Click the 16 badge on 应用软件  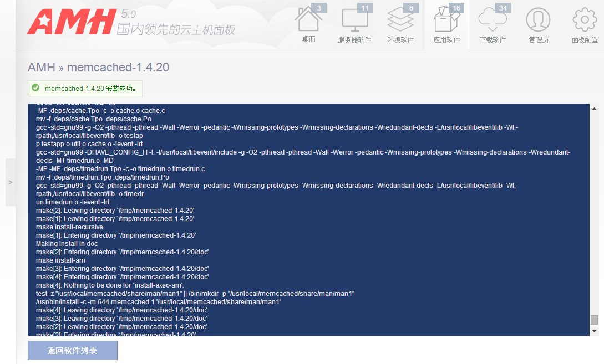pyautogui.click(x=456, y=8)
